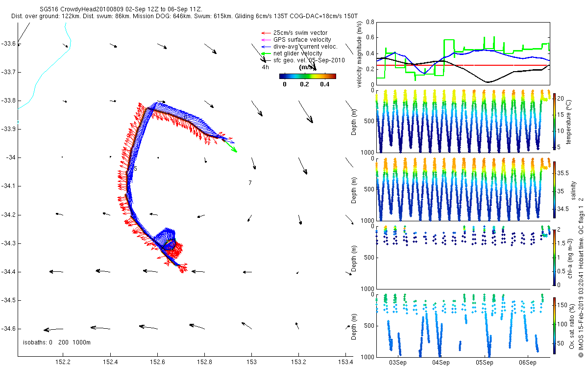Click the 'temperature (°C)' colorbar label

(x=569, y=121)
